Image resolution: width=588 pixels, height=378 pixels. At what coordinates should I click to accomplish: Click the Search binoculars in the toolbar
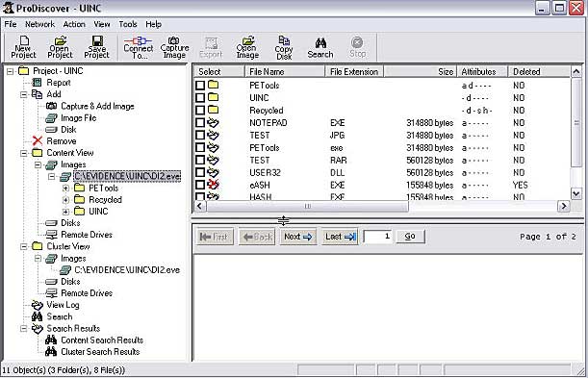[320, 47]
